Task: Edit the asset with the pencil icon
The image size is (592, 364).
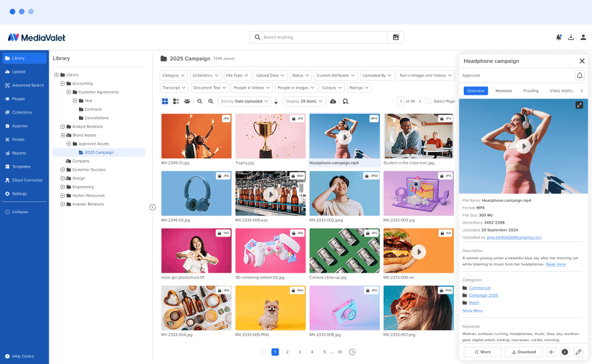Action: pyautogui.click(x=578, y=352)
